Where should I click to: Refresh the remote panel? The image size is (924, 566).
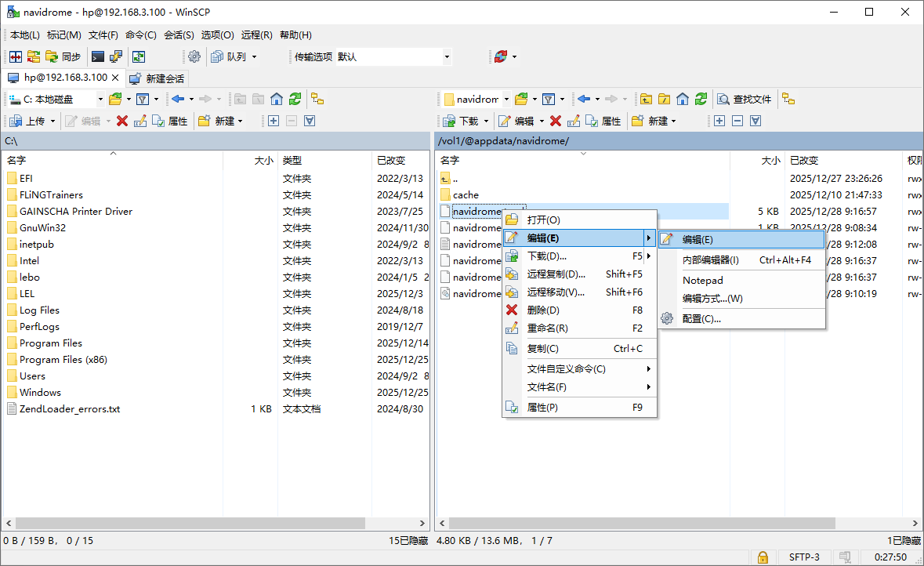(701, 99)
